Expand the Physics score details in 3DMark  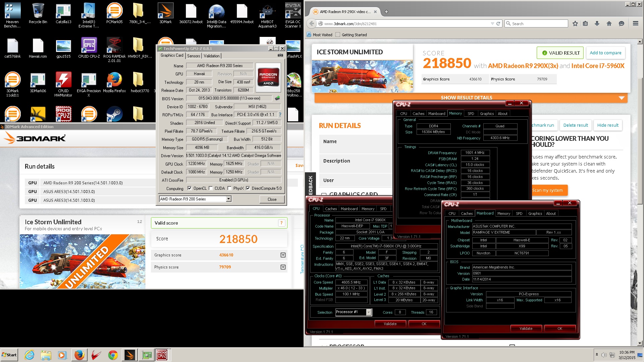283,267
